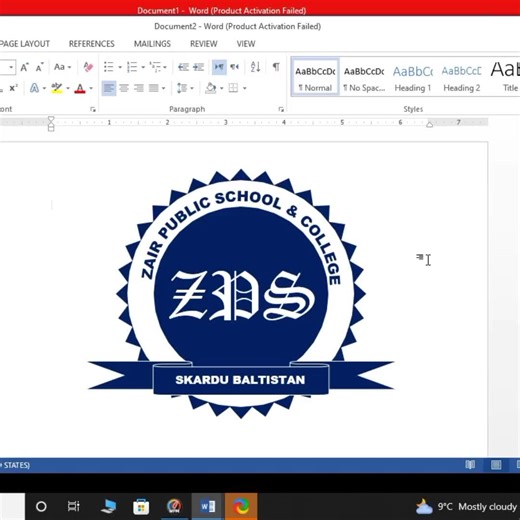Set left-to-right text direction
520x520 pixels.
[219, 67]
